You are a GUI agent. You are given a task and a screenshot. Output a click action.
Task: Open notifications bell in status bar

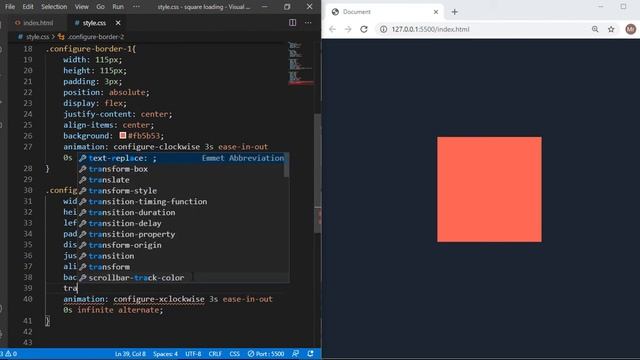tap(311, 354)
